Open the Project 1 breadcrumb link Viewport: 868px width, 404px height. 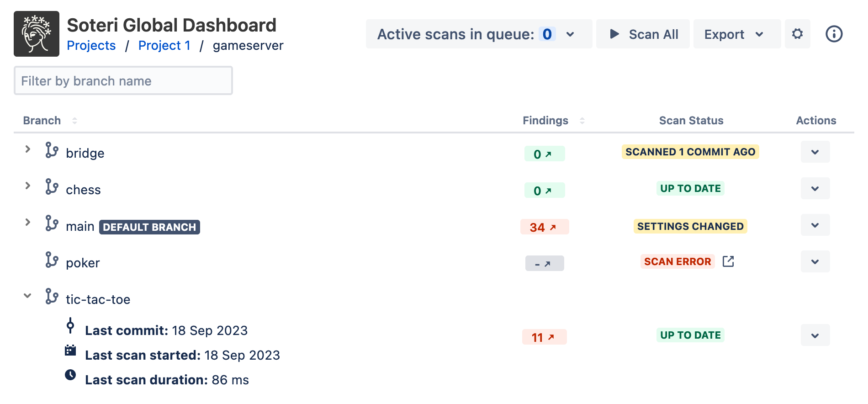[x=164, y=46]
